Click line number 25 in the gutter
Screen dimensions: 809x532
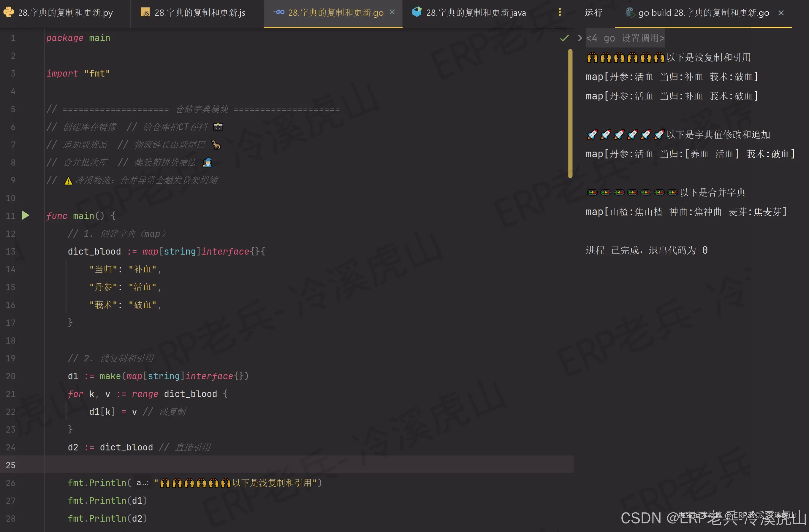coord(10,465)
